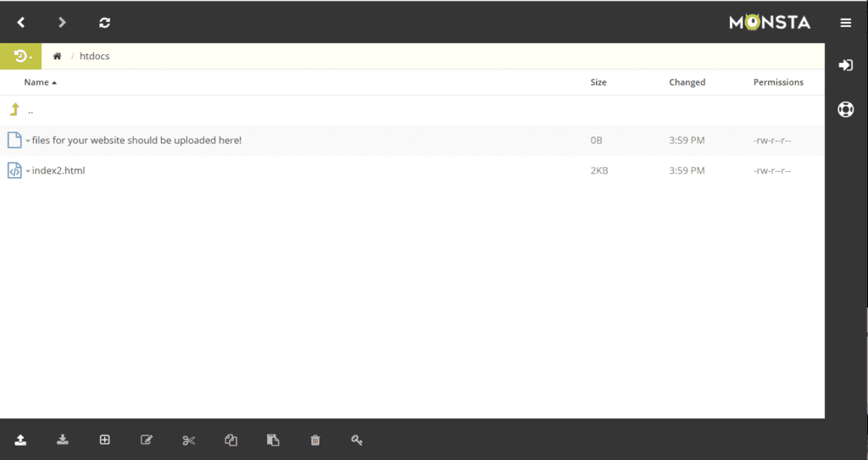This screenshot has width=868, height=460.
Task: Go forward with the right arrow
Action: [x=62, y=22]
